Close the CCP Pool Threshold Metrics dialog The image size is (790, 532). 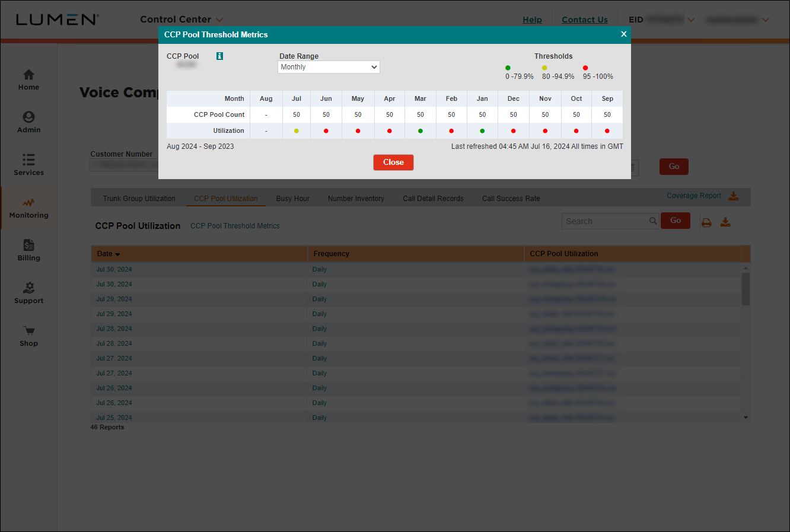[x=623, y=34]
